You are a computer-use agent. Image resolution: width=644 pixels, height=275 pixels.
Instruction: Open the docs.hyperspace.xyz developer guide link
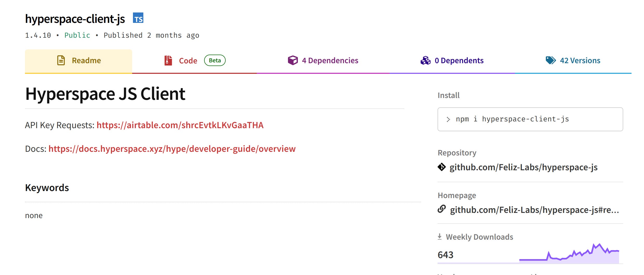click(172, 149)
